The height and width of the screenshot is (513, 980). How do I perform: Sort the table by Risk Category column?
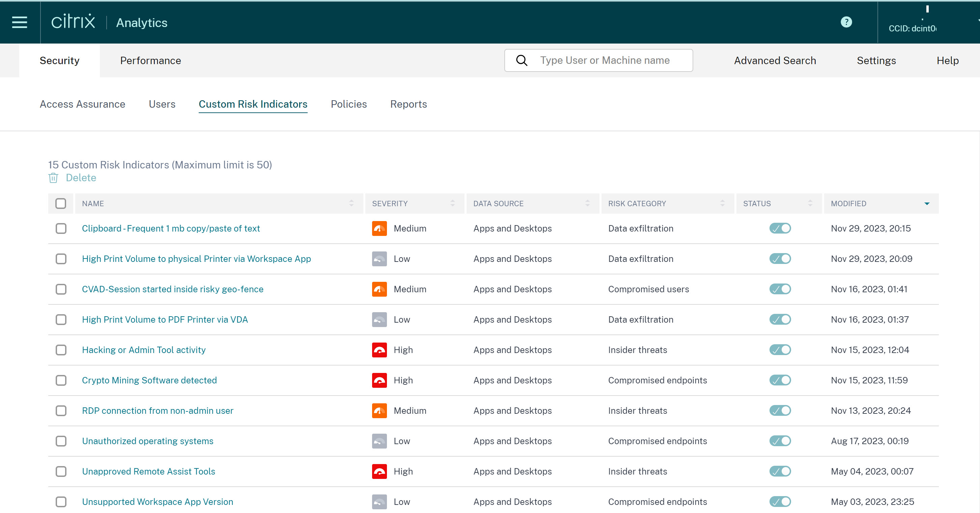tap(722, 204)
